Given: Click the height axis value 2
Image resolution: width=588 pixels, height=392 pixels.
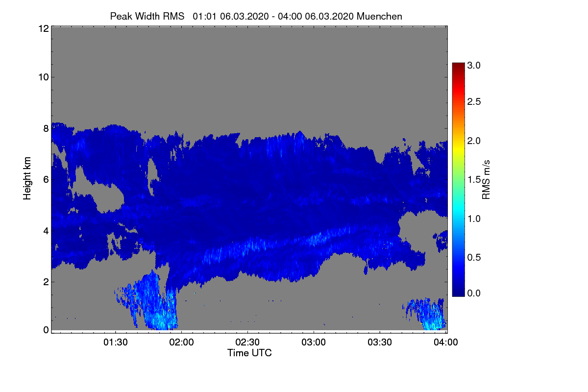Looking at the screenshot, I should [46, 281].
